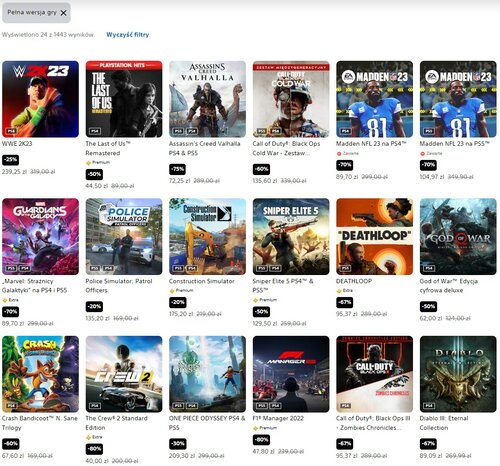Viewport: 500px width, 466px height.
Task: Click the PS4 platform tag on God of War cover
Action: click(x=429, y=268)
